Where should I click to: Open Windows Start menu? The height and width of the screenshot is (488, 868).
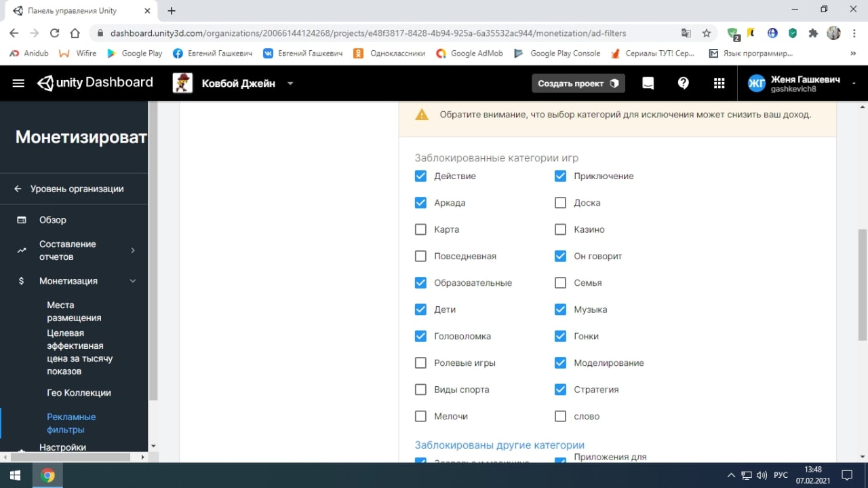pyautogui.click(x=16, y=475)
